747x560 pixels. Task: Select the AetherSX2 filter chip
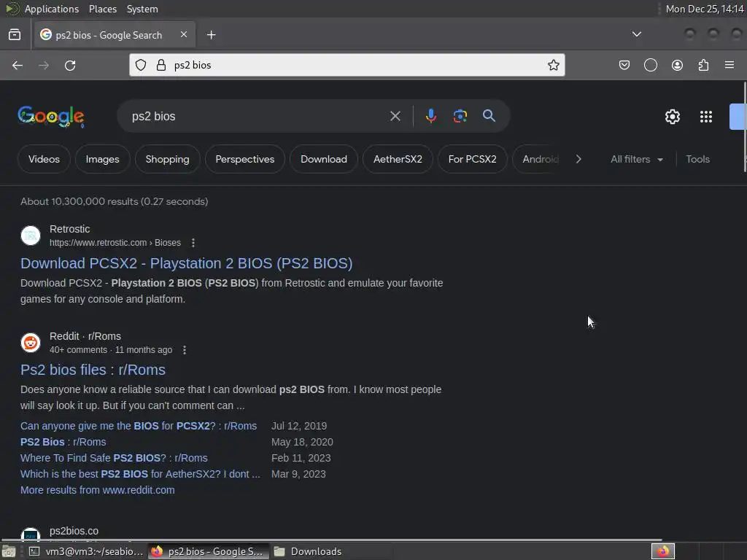(398, 159)
